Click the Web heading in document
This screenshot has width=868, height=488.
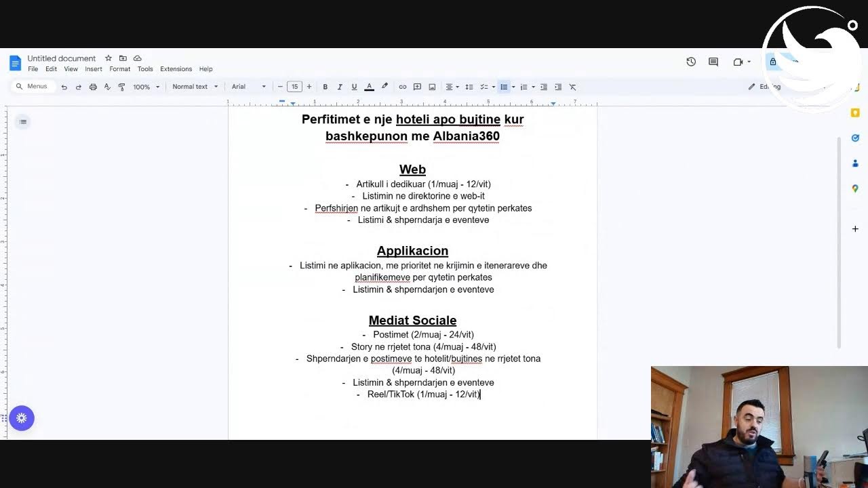tap(412, 169)
